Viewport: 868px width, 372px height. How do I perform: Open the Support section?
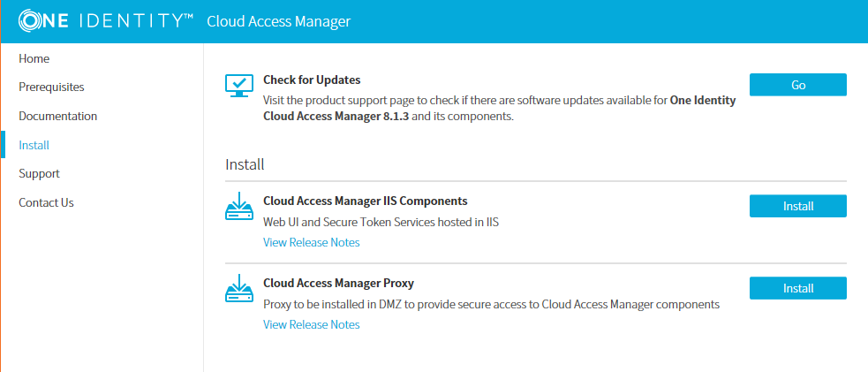[x=40, y=174]
